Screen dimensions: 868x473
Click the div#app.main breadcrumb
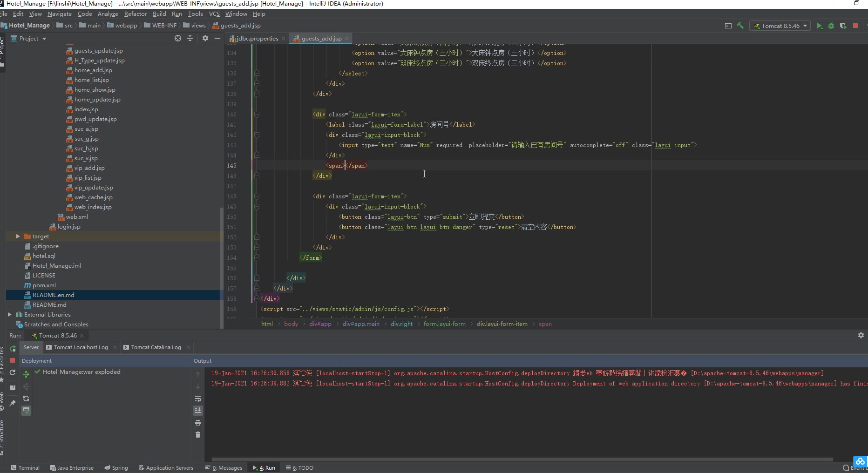click(361, 324)
